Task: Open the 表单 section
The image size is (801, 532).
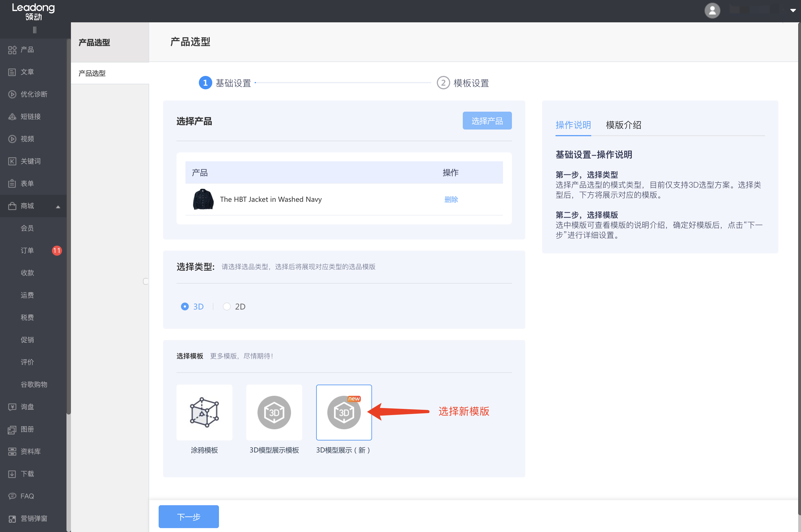Action: [27, 183]
